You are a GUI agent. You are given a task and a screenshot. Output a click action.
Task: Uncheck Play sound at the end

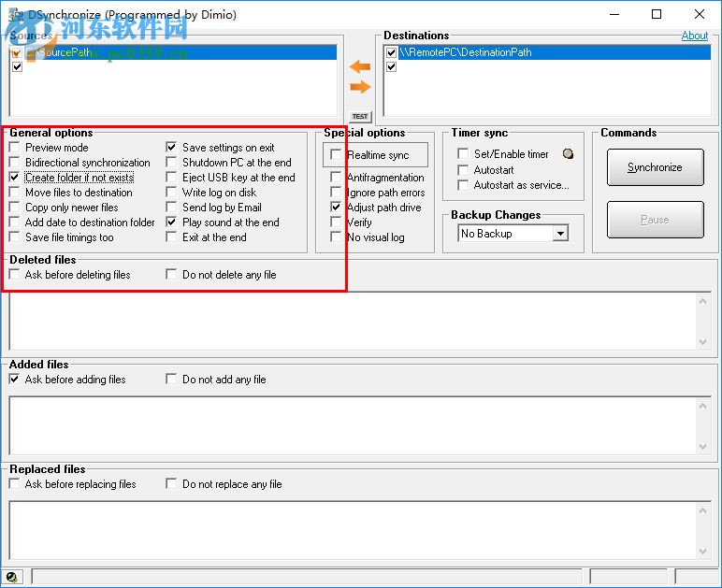tap(171, 222)
